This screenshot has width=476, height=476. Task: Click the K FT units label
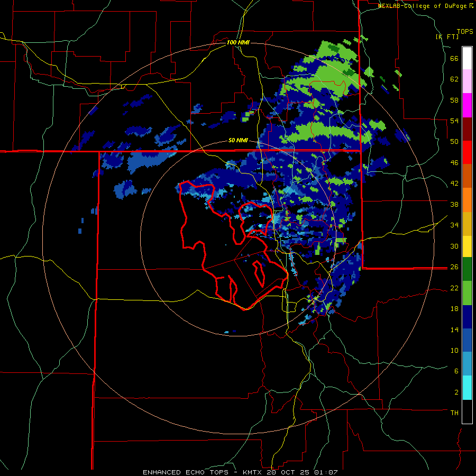tap(447, 36)
